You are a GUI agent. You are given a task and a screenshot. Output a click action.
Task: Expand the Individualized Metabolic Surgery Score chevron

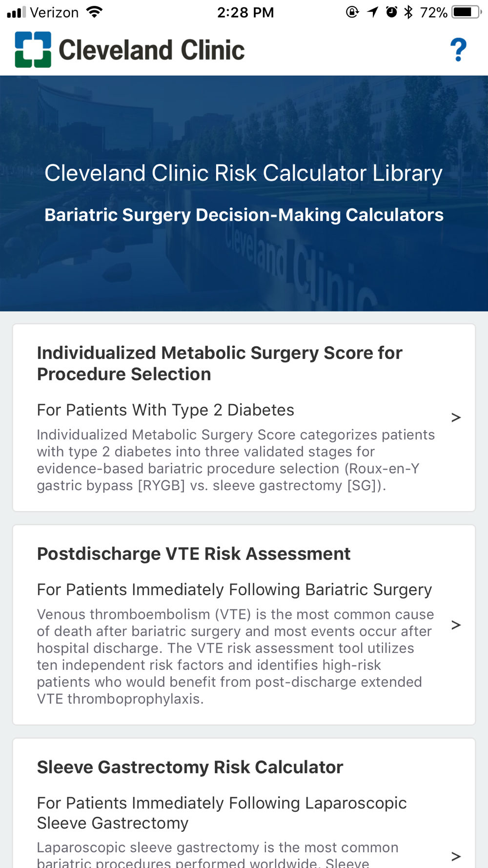[456, 417]
